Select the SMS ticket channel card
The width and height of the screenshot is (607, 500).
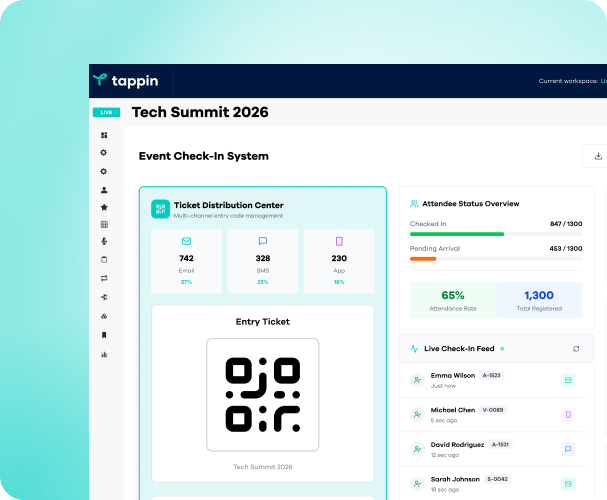click(263, 261)
